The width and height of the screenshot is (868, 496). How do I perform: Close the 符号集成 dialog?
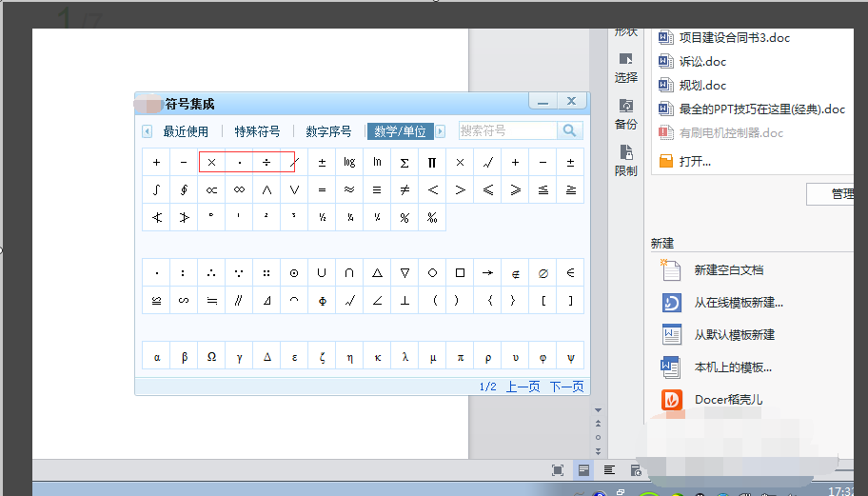[571, 101]
